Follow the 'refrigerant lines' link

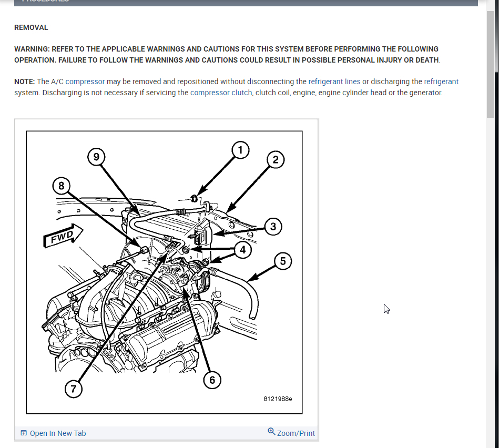[334, 82]
